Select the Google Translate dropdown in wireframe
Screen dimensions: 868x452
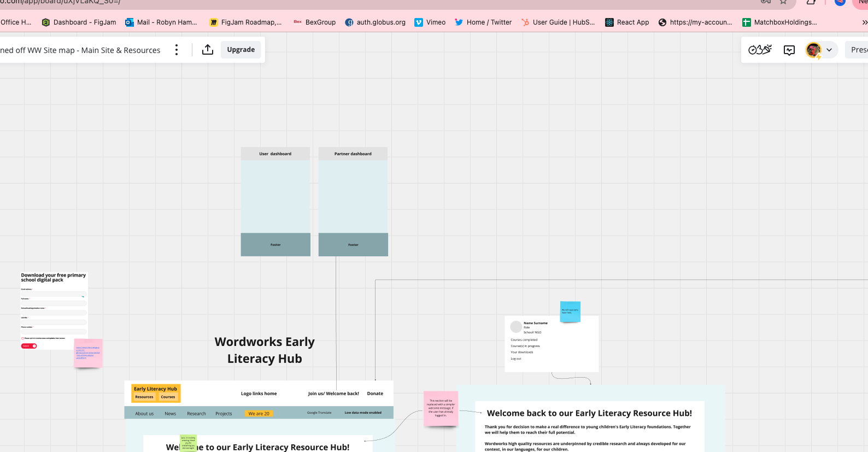[x=319, y=413]
